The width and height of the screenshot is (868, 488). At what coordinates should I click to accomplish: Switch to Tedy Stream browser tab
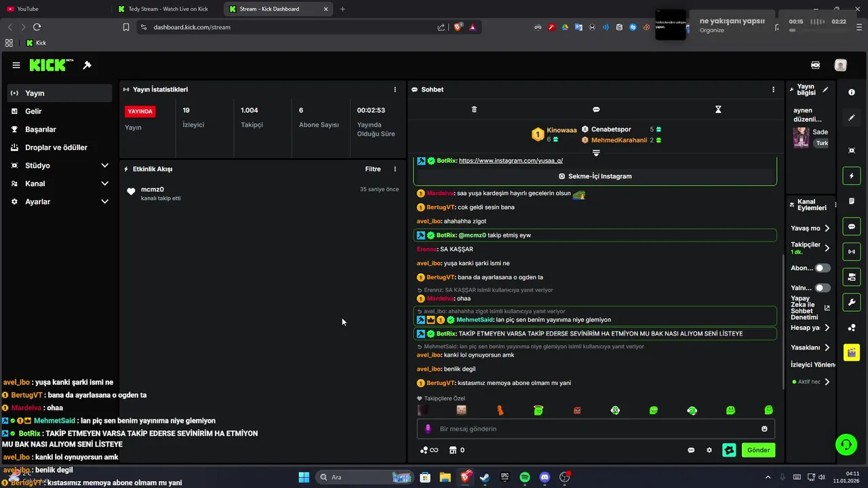167,9
